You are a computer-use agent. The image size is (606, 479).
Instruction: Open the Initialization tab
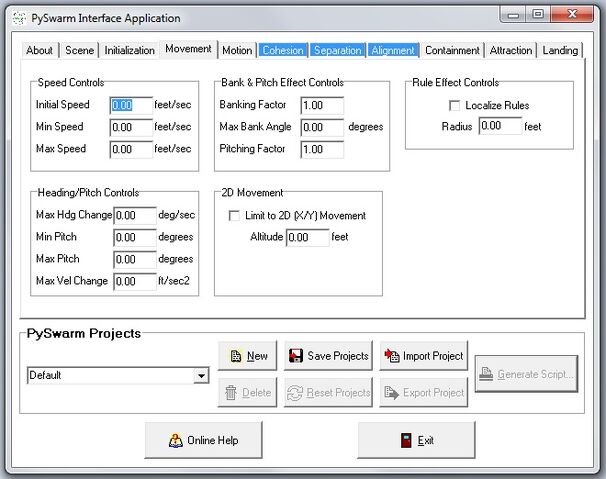129,50
